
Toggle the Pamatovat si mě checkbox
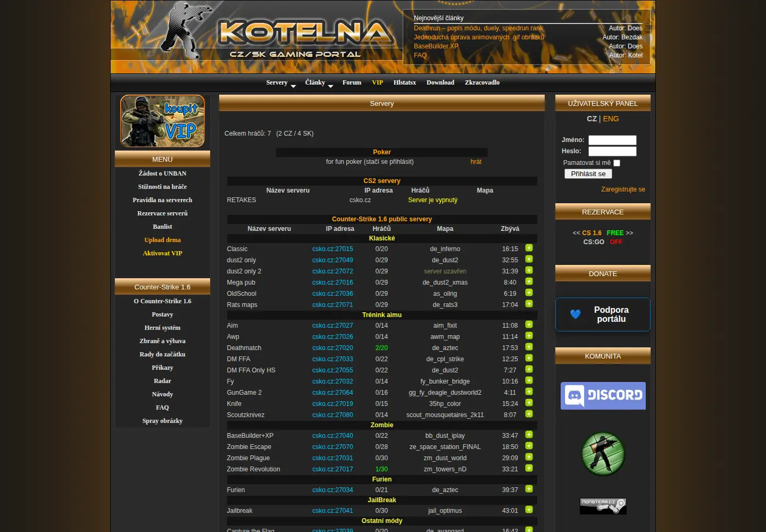coord(617,163)
